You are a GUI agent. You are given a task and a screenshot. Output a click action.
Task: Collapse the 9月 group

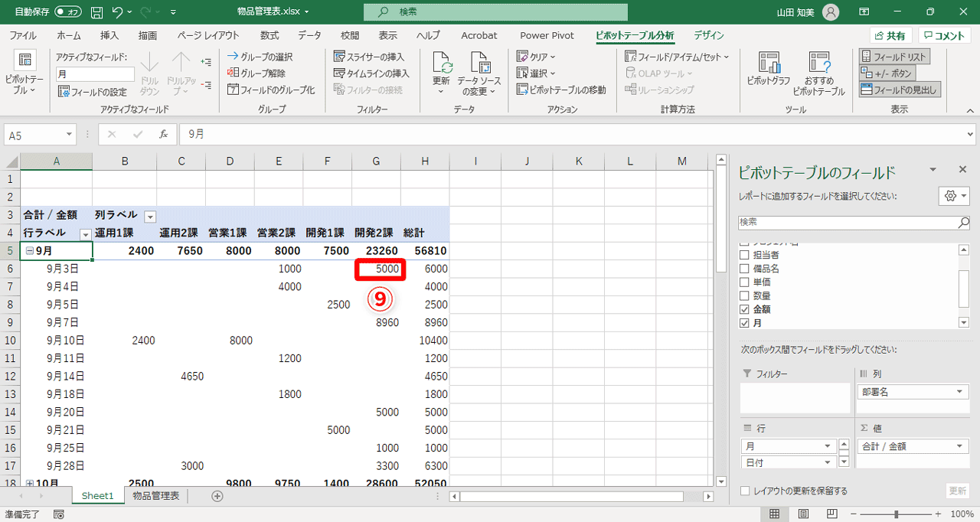pos(29,251)
